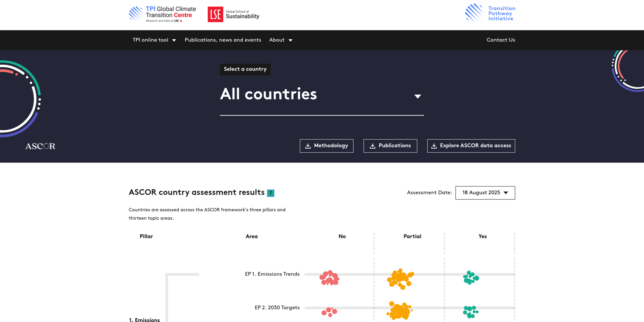Open the Transition Pathway Initiative logo link
The image size is (644, 322).
point(490,13)
